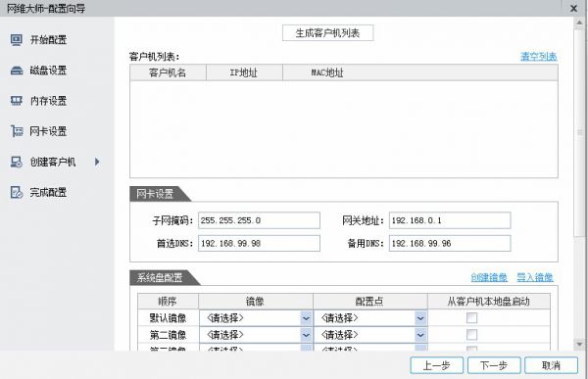Viewport: 588px width, 379px height.
Task: Click the 开始配置 monitor icon
Action: coord(16,40)
